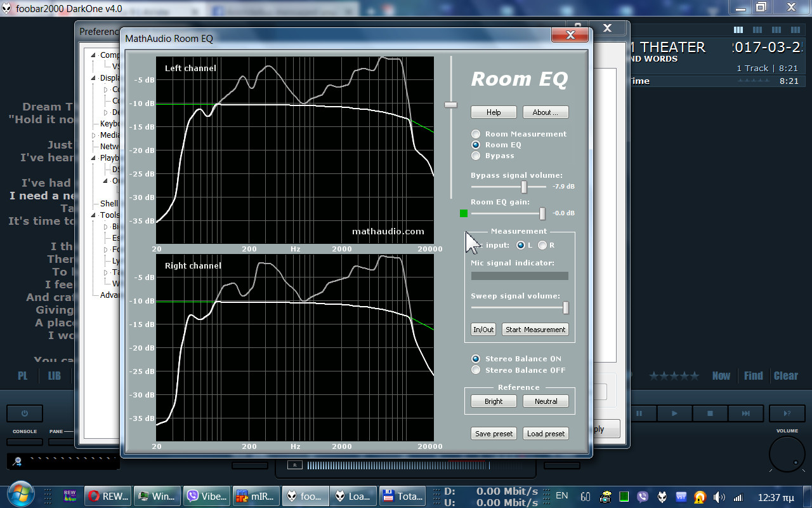
Task: Click the network signal tray icon
Action: (x=738, y=497)
